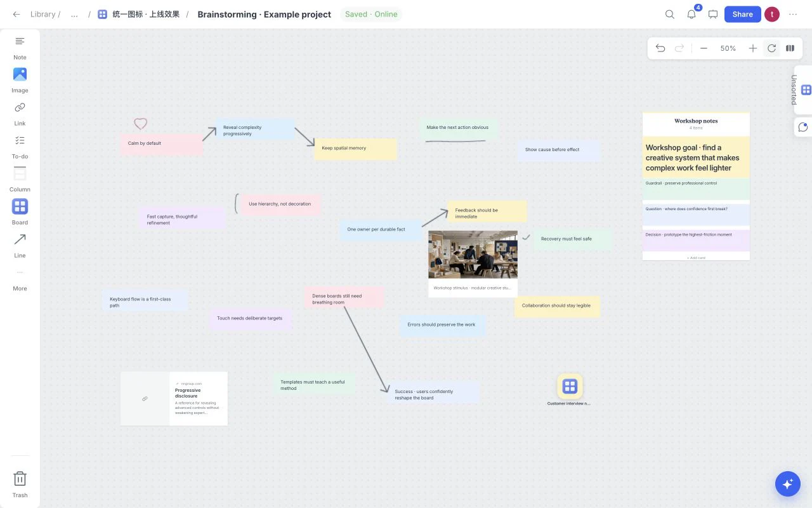Select the To-do tool in sidebar

point(20,147)
